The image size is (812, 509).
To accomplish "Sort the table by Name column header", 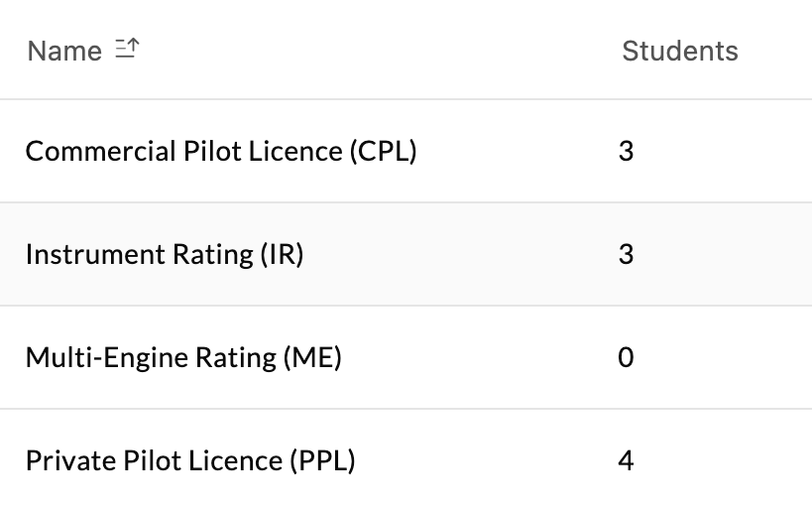I will coord(64,51).
